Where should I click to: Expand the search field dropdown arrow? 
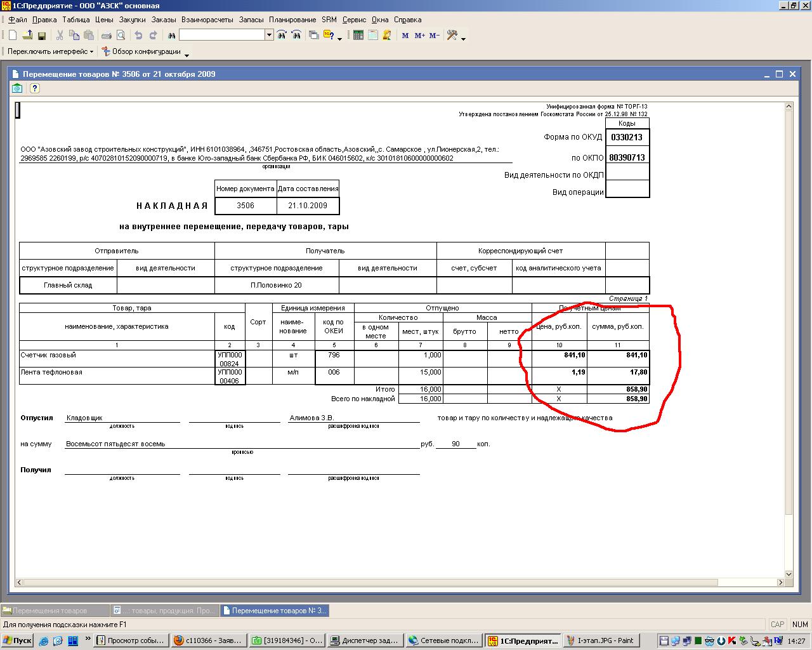pyautogui.click(x=269, y=36)
